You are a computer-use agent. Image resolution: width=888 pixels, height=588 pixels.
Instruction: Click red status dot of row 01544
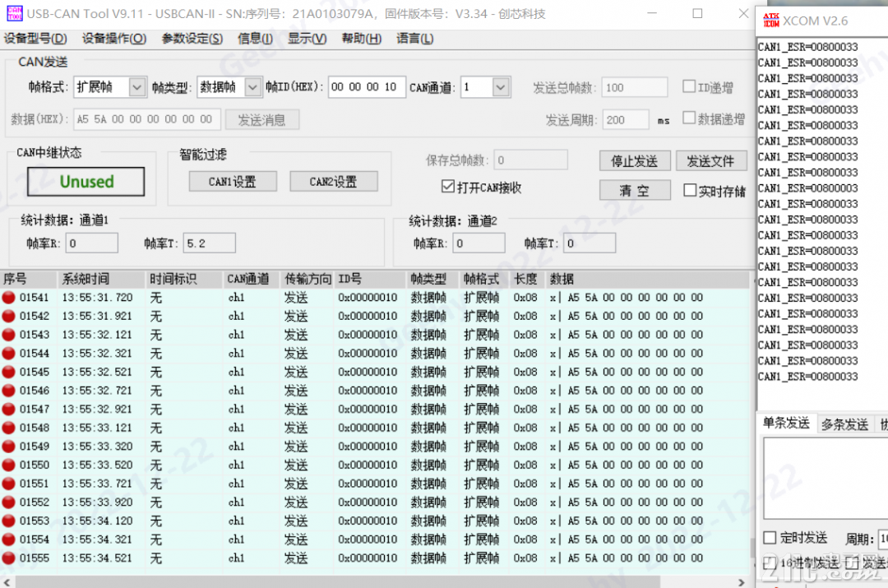click(8, 354)
